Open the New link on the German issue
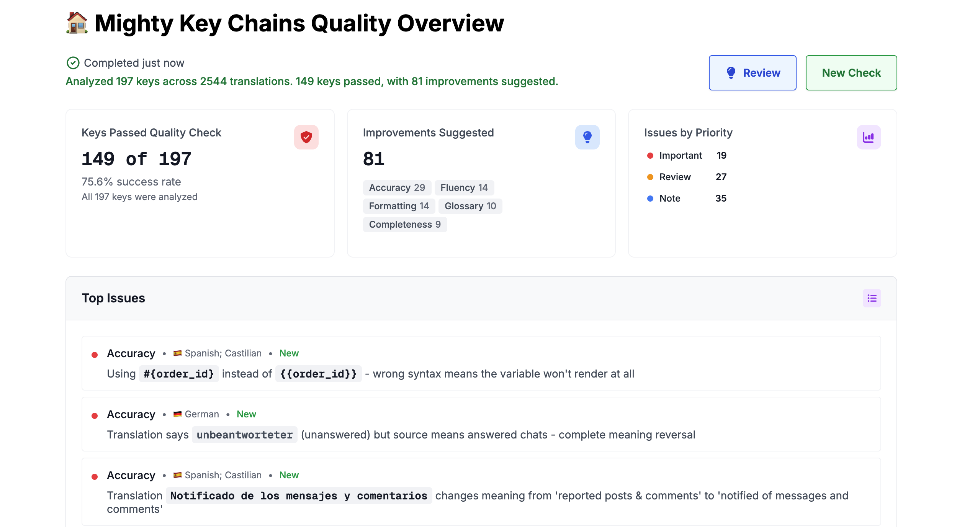Viewport: 980px width, 527px height. pyautogui.click(x=246, y=414)
